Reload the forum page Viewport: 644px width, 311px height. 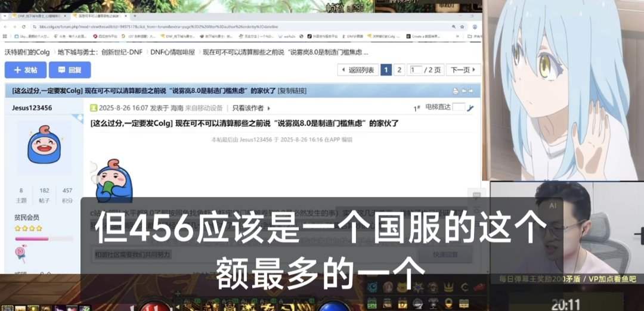point(24,27)
